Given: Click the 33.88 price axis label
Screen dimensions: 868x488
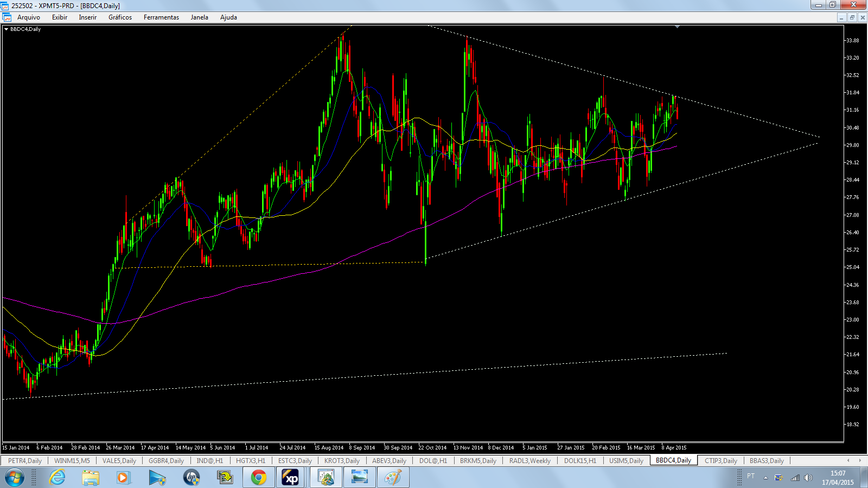Looking at the screenshot, I should (x=852, y=40).
